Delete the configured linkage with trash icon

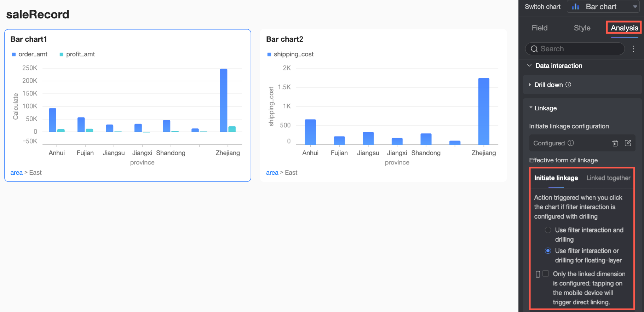click(615, 143)
